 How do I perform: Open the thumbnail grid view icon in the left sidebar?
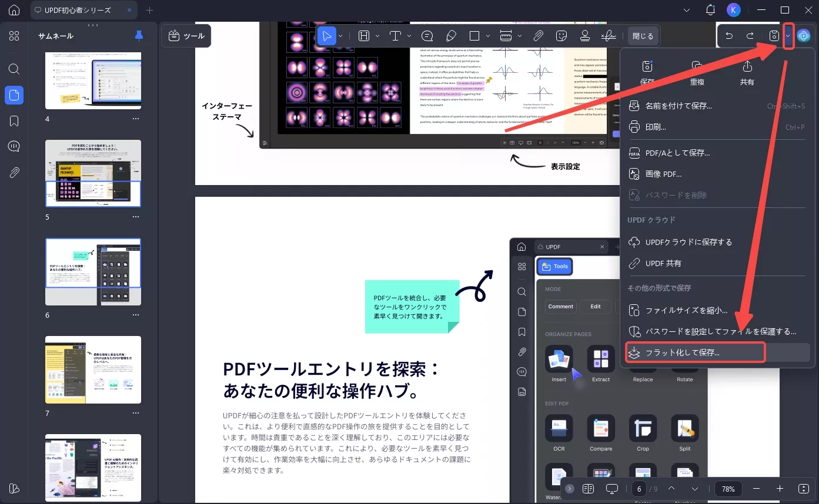(14, 36)
